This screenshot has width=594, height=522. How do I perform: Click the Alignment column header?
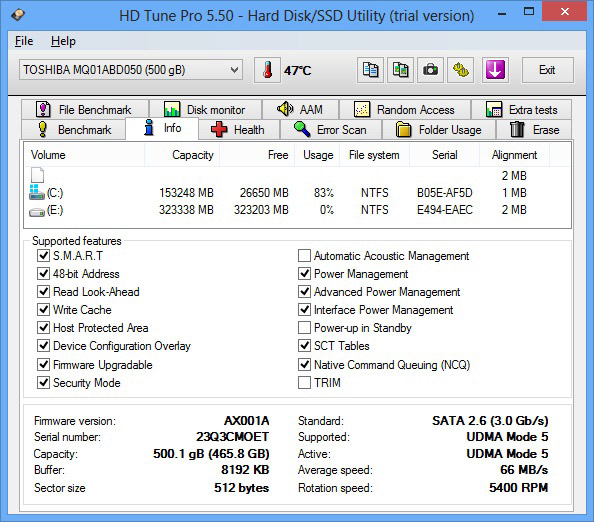click(x=514, y=155)
